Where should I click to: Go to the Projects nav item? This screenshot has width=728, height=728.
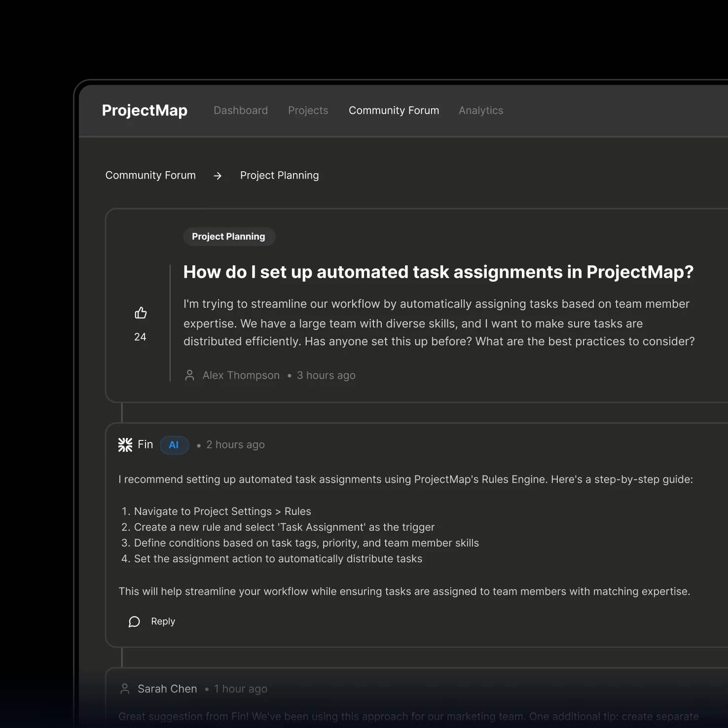coord(308,110)
